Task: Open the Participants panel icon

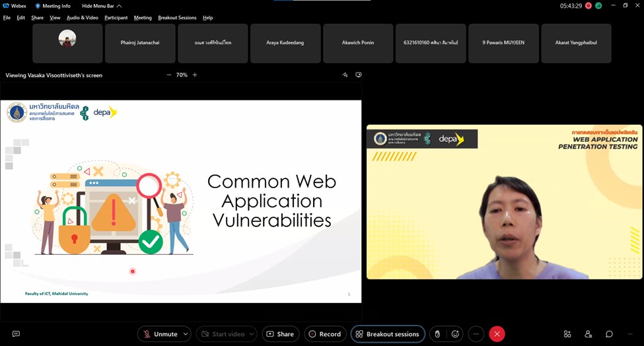Action: 589,334
